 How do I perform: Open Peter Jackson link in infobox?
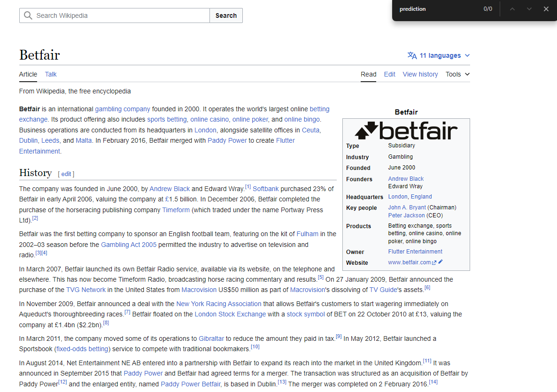click(x=406, y=215)
